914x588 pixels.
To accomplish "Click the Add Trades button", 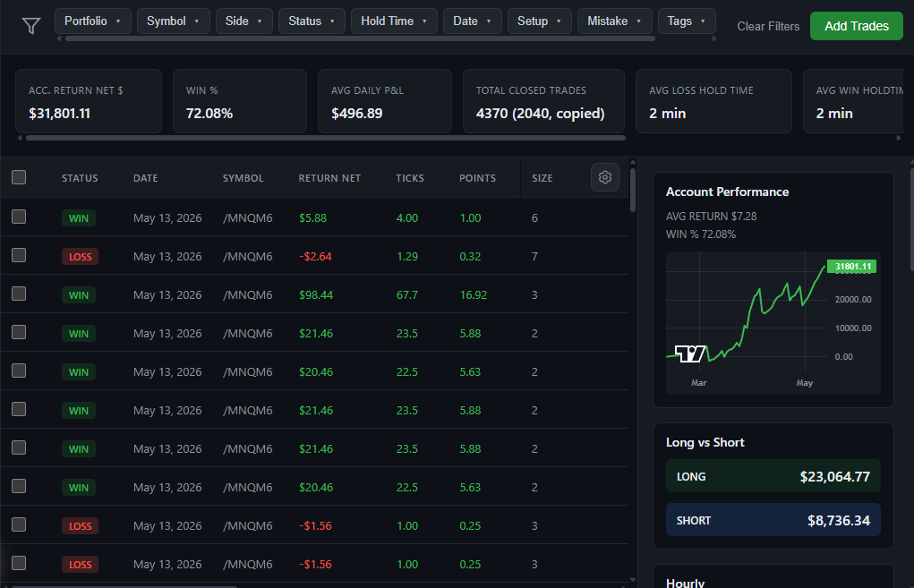I will coord(857,26).
